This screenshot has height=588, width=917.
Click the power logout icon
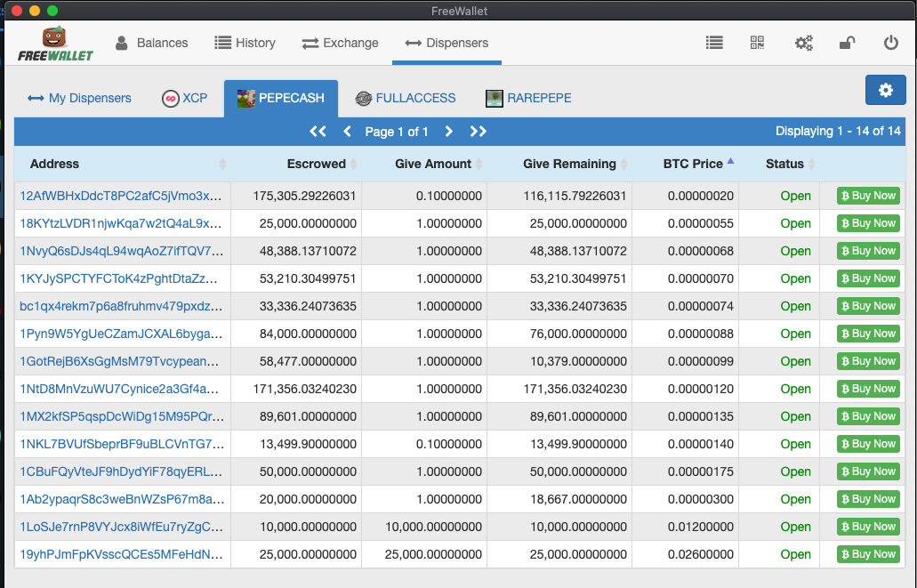(890, 43)
